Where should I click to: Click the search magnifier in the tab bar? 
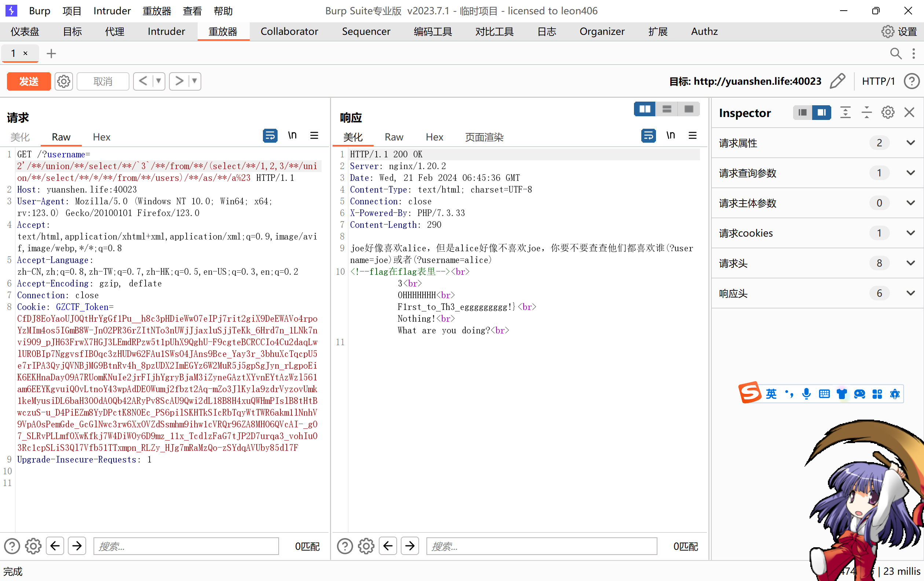(896, 54)
